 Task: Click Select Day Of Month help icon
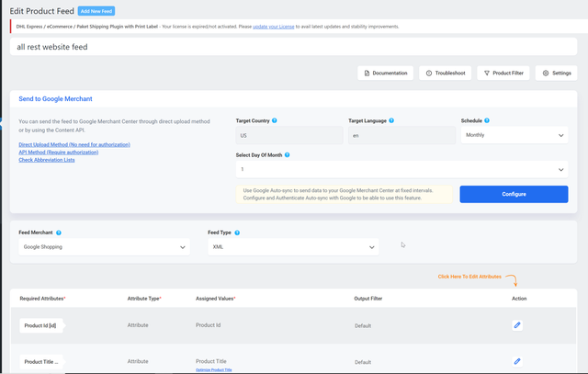pos(288,155)
